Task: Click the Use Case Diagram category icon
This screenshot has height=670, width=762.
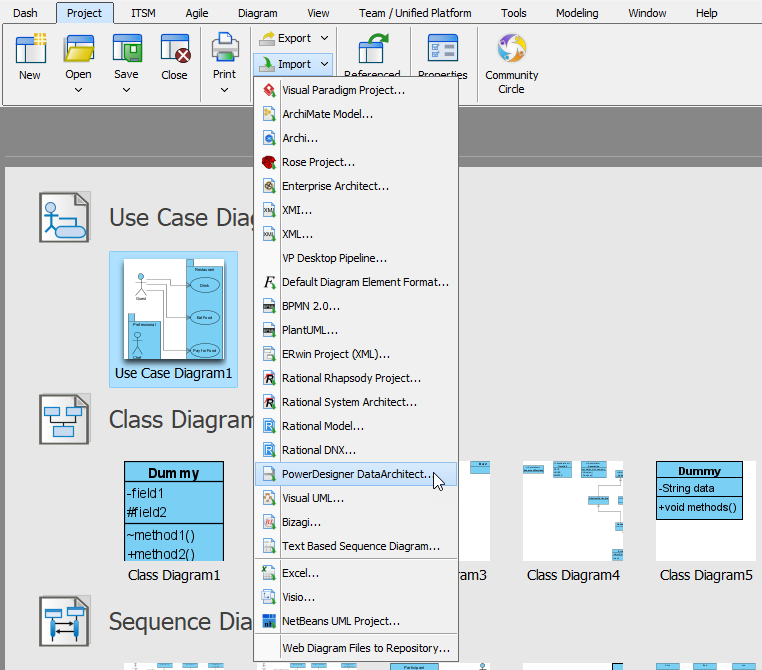Action: point(65,217)
